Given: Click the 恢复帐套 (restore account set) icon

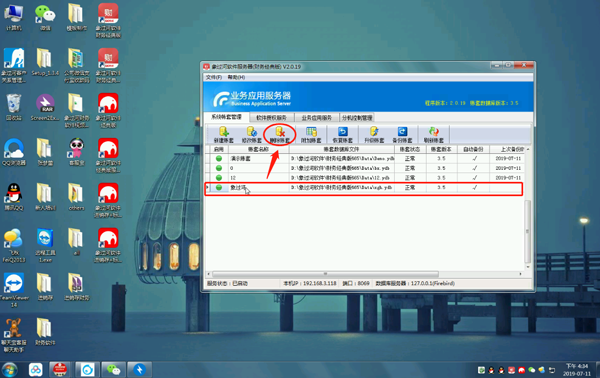Looking at the screenshot, I should (342, 135).
